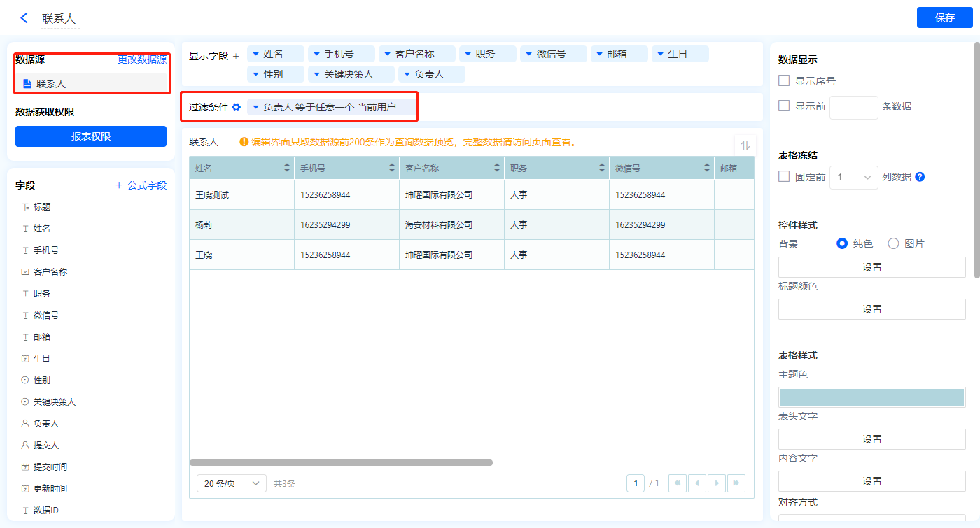
Task: Click the filter settings gear icon
Action: click(x=237, y=107)
